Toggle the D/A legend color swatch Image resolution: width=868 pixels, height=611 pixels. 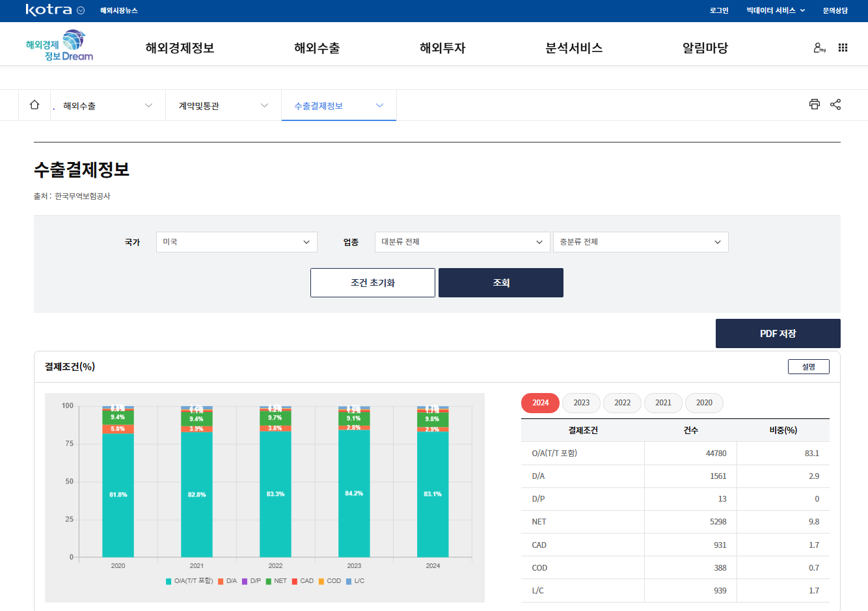221,581
